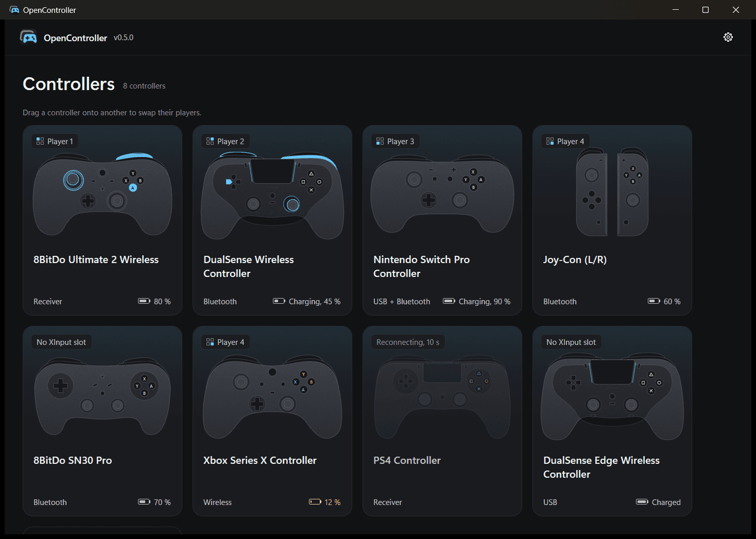Image resolution: width=756 pixels, height=539 pixels.
Task: Click the 'Joy-Con (L/R)' name
Action: [x=575, y=260]
